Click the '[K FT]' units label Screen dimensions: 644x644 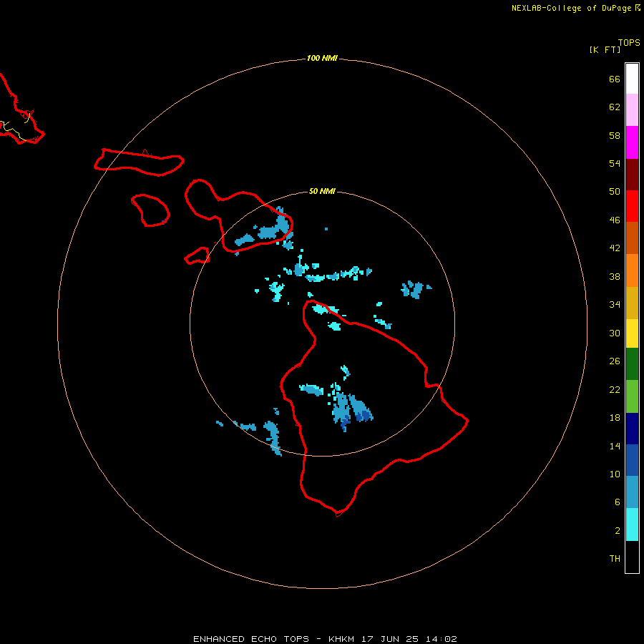pos(605,49)
